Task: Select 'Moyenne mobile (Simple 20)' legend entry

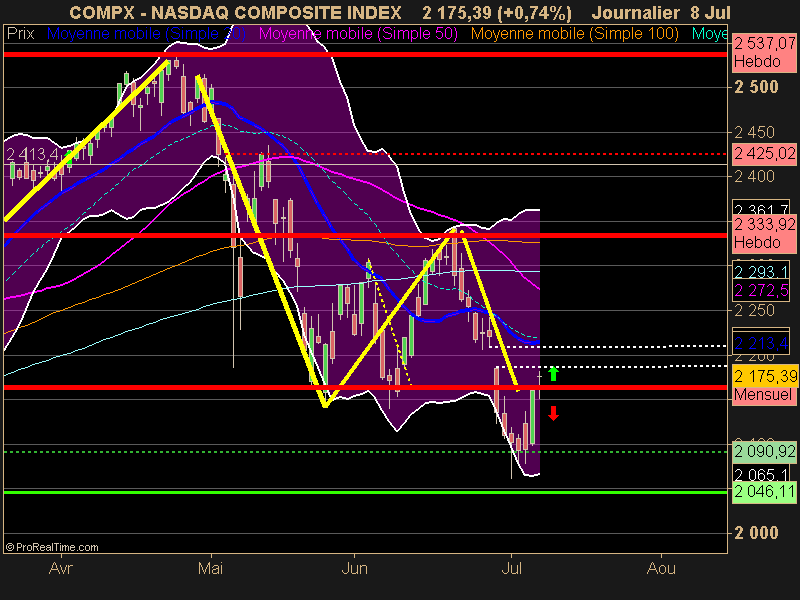Action: point(146,34)
